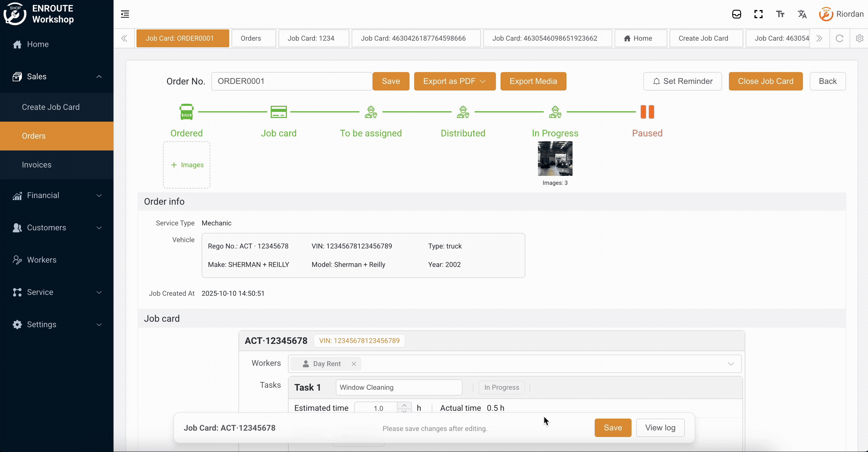Open Export as PDF dropdown

[454, 81]
